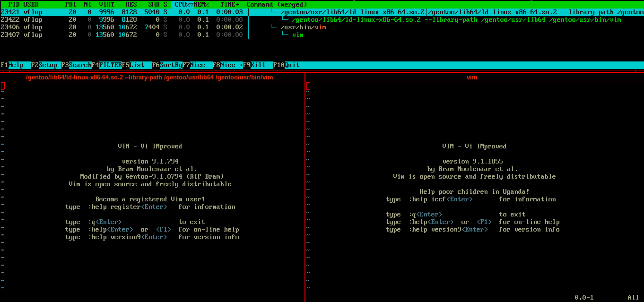Sort by PRI column header

point(70,4)
